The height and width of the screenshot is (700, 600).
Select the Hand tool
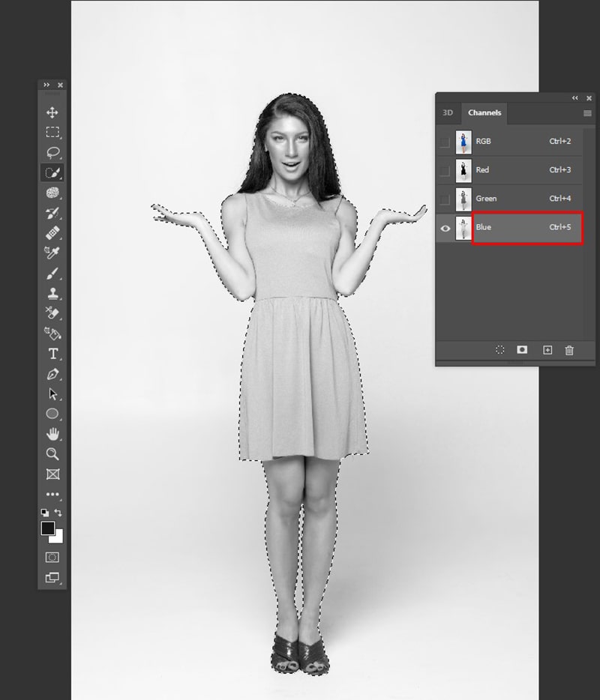52,434
